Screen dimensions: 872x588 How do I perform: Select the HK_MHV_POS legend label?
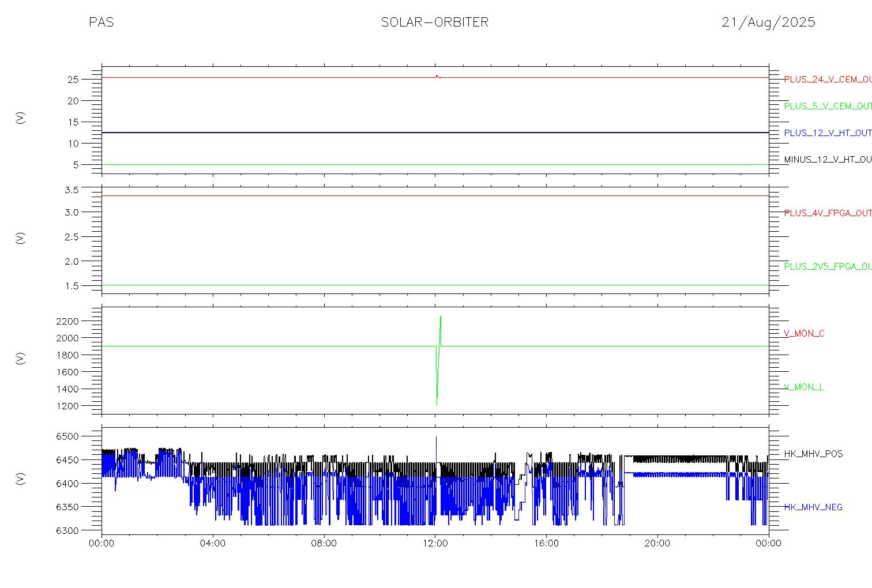[813, 454]
